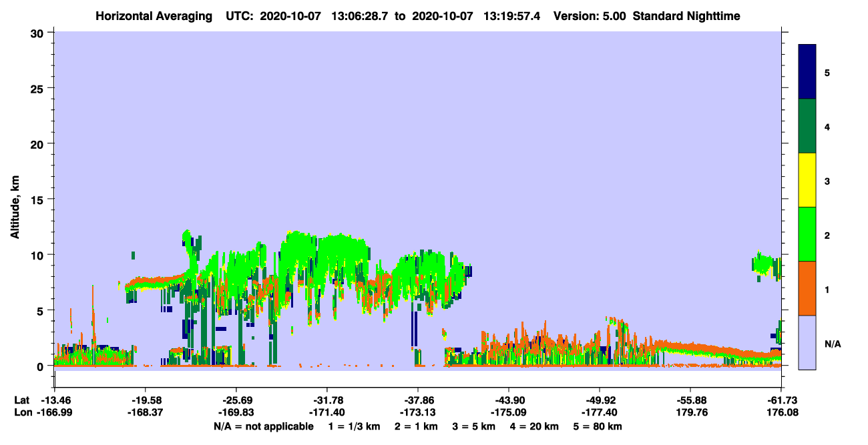Click colorbar label 1
This screenshot has height=445, width=868.
(x=827, y=289)
